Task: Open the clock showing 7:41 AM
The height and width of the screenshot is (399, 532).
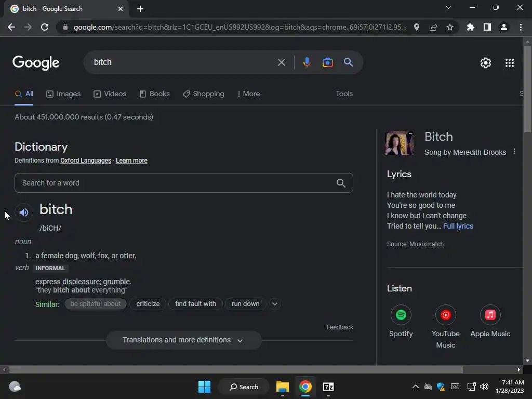Action: [510, 387]
